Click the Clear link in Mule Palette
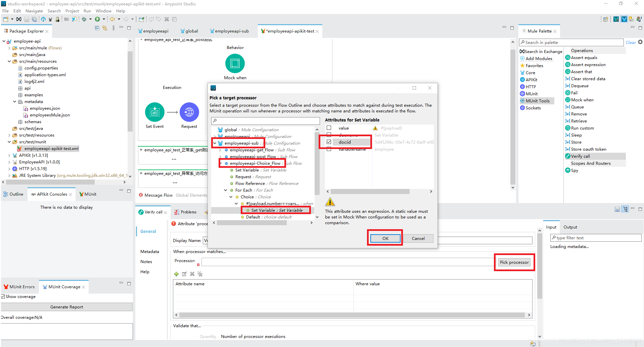The width and height of the screenshot is (644, 347). click(x=631, y=43)
